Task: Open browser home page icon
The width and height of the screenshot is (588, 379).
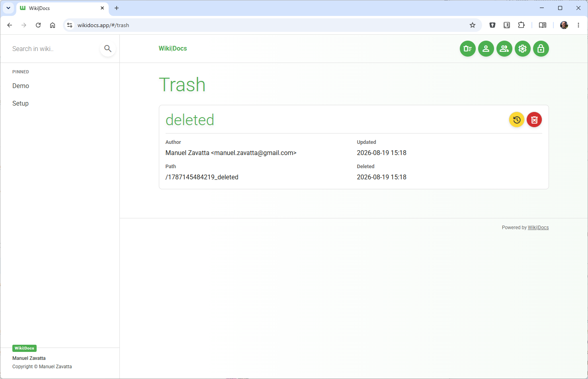Action: click(x=53, y=25)
